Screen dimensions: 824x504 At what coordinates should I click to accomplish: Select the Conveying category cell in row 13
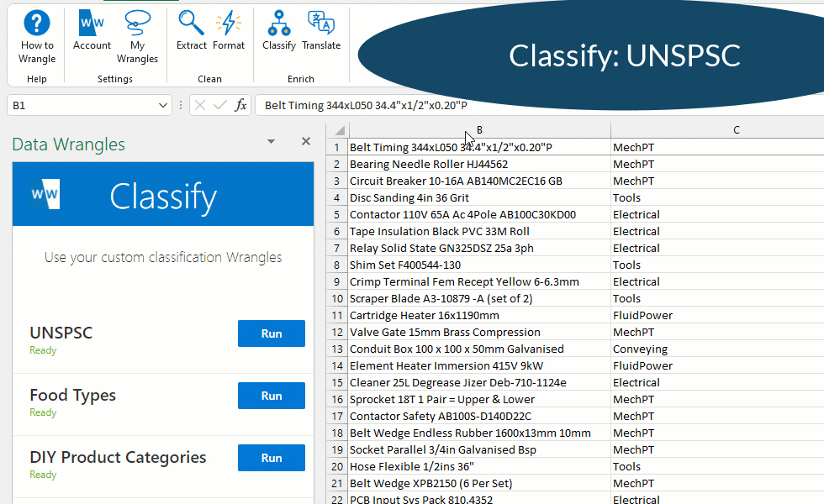[x=717, y=349]
